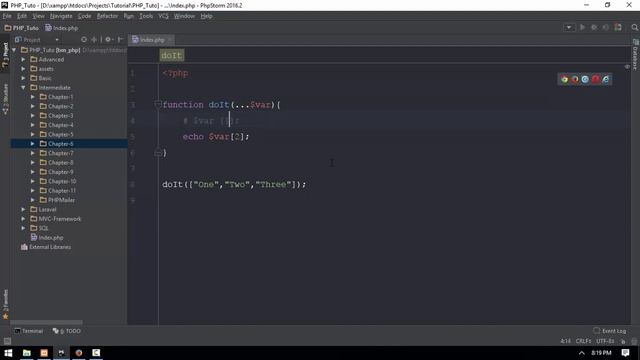Open the Tools menu
Image resolution: width=640 pixels, height=360 pixels.
146,16
